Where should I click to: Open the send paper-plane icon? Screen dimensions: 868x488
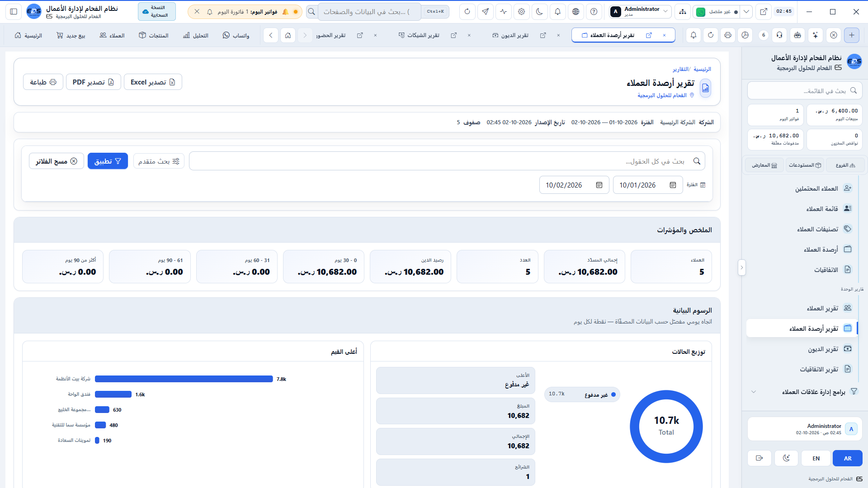click(486, 12)
